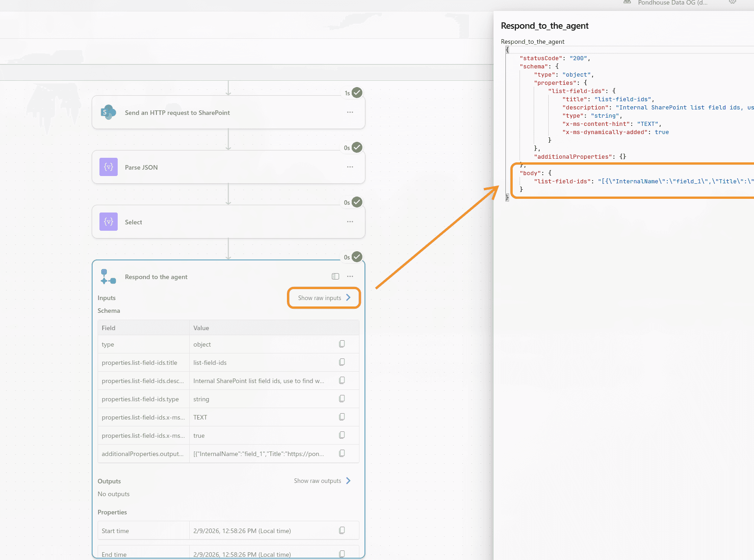This screenshot has height=560, width=754.
Task: Expand Show raw outputs
Action: [x=322, y=481]
